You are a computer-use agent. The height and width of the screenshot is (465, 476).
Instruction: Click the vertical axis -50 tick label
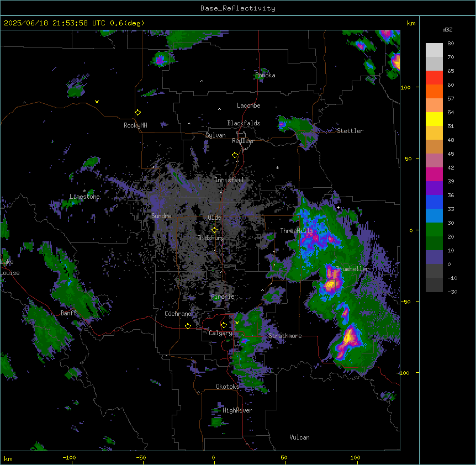405,302
